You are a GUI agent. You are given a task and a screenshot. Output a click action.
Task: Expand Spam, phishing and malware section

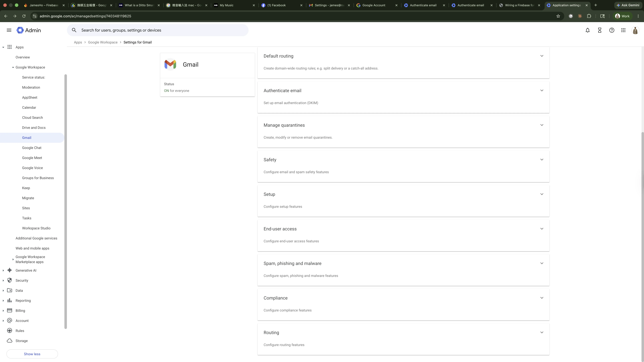pos(542,263)
